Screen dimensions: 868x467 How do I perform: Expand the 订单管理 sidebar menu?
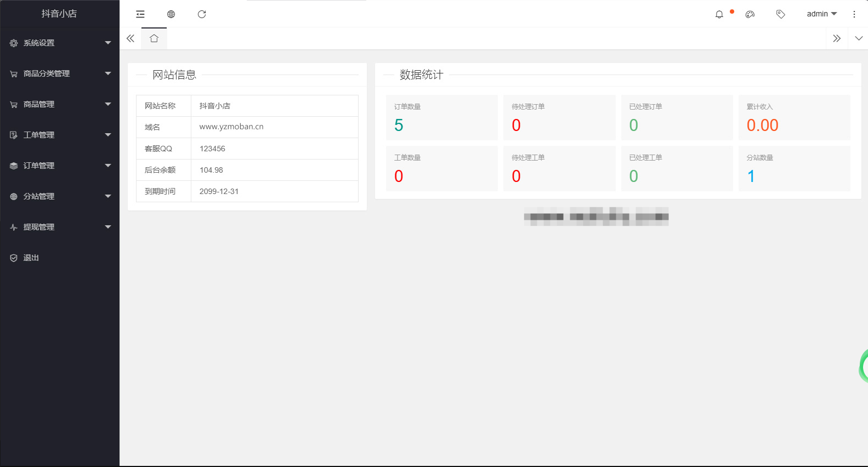pos(60,166)
